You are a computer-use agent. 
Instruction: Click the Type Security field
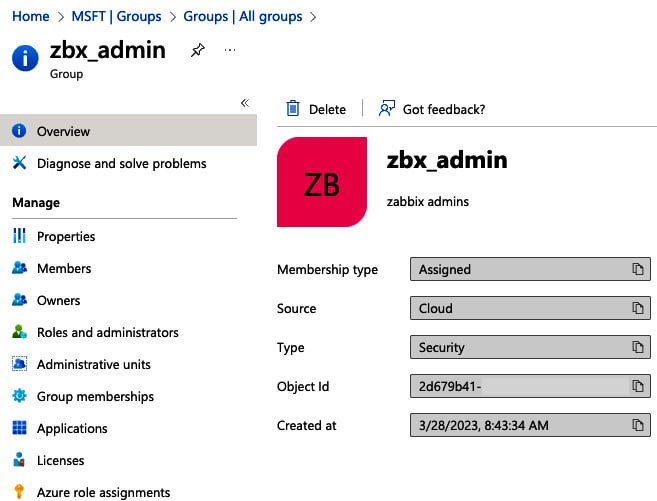tap(530, 347)
